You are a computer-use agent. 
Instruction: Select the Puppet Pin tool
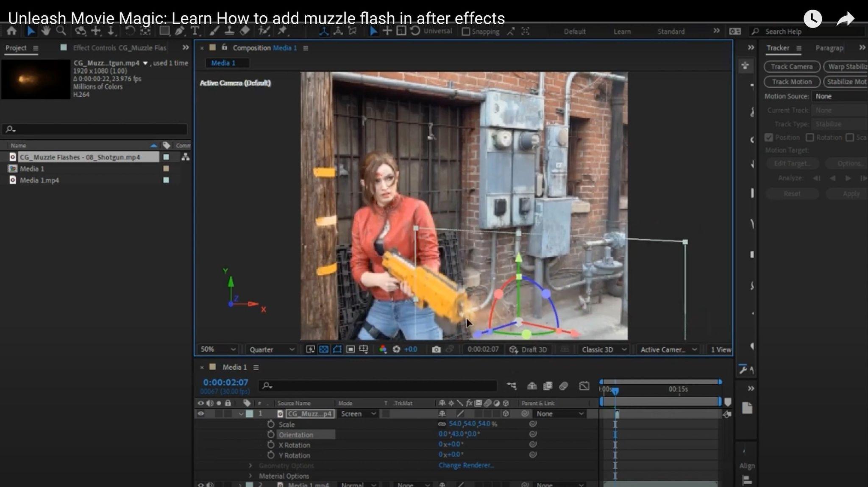click(282, 31)
